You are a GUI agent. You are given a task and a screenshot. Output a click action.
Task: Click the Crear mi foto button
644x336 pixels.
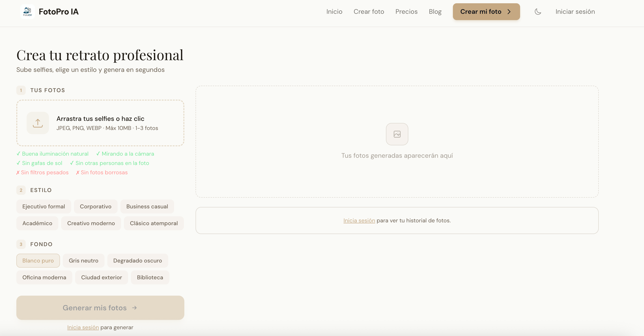coord(486,11)
